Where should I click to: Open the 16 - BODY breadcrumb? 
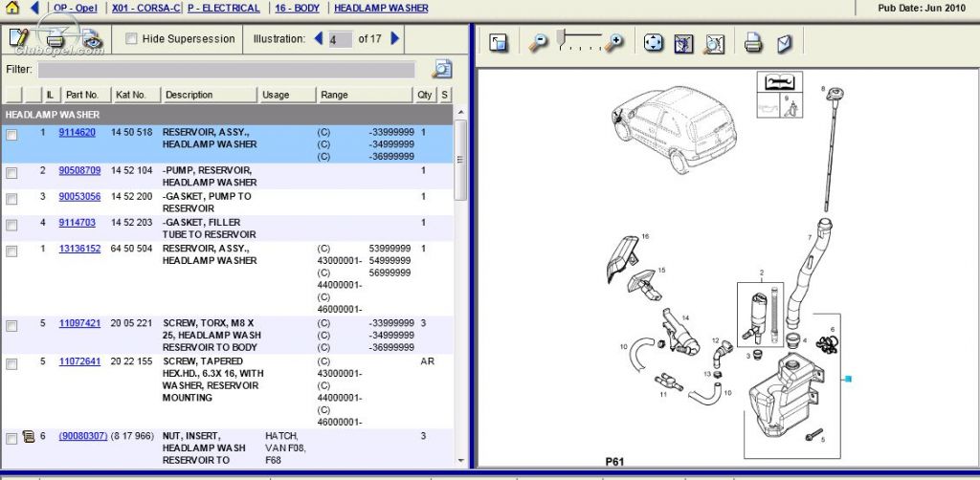pyautogui.click(x=297, y=8)
